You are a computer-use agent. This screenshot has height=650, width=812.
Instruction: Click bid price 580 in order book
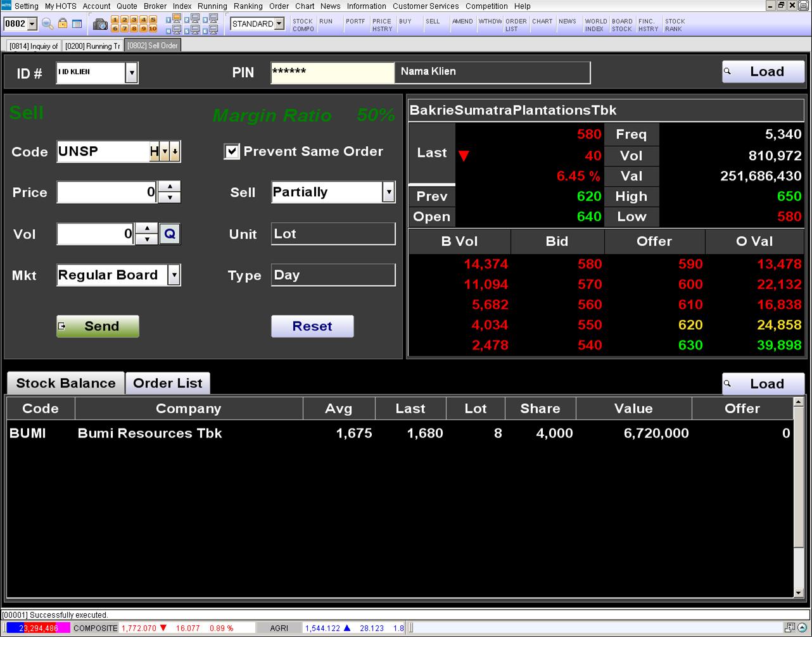click(589, 264)
